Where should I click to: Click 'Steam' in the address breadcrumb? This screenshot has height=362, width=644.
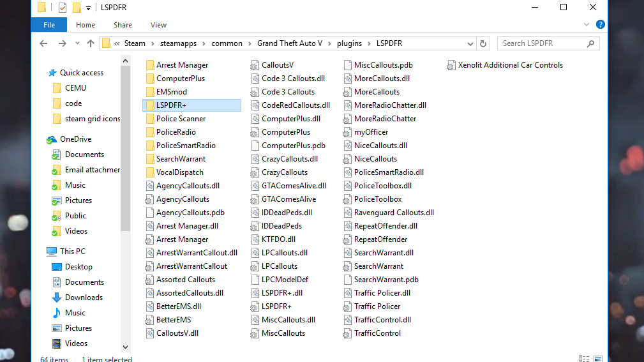click(x=135, y=43)
